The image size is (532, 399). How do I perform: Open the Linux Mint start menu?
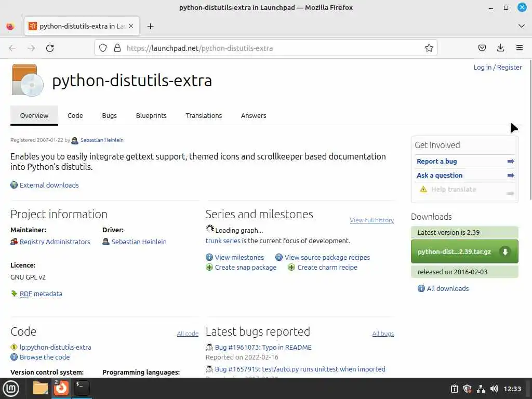pos(11,389)
